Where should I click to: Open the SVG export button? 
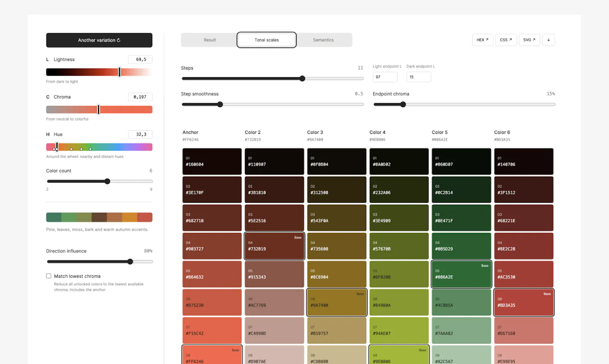pyautogui.click(x=529, y=40)
